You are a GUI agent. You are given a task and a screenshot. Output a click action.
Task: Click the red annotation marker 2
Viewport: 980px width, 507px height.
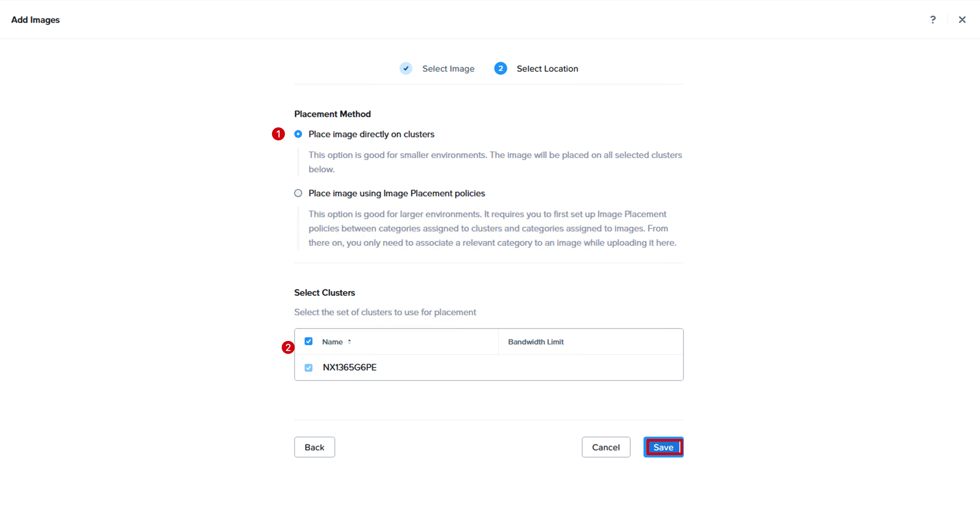(x=288, y=347)
